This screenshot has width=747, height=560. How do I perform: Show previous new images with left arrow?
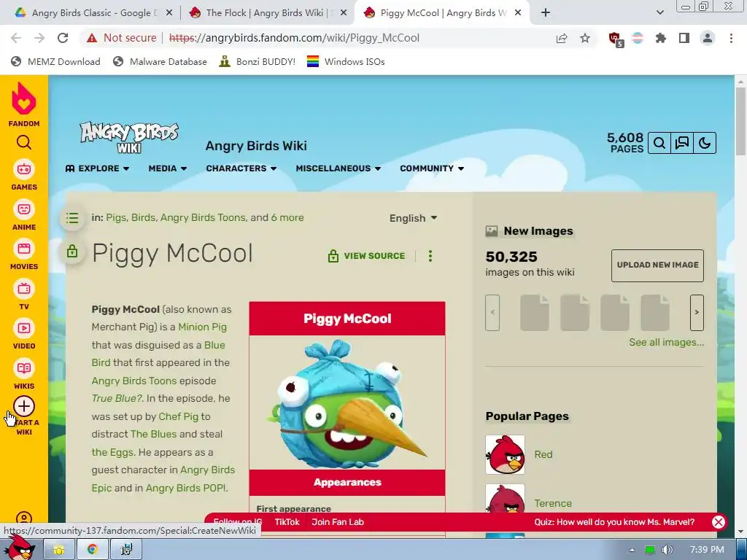pos(492,312)
